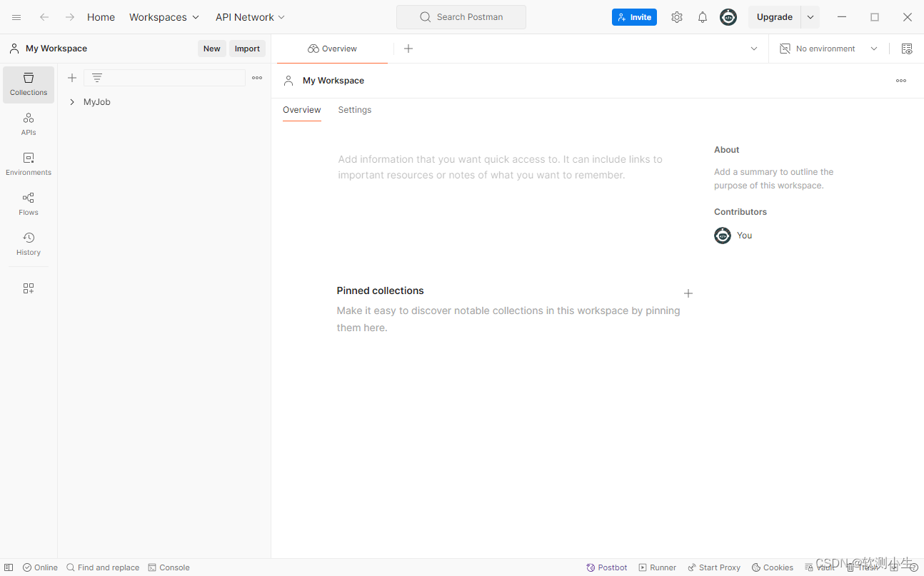Open environment quick look icon
This screenshot has width=924, height=576.
907,49
